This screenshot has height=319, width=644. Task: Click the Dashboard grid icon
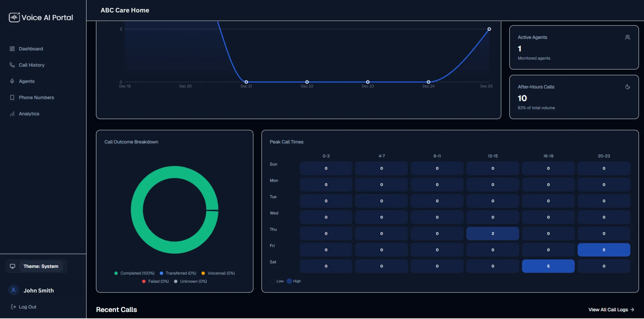tap(12, 49)
